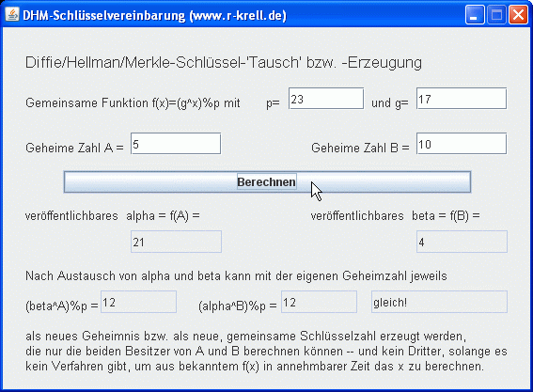The height and width of the screenshot is (392, 533).
Task: Click the g= input field with 17
Action: 462,99
